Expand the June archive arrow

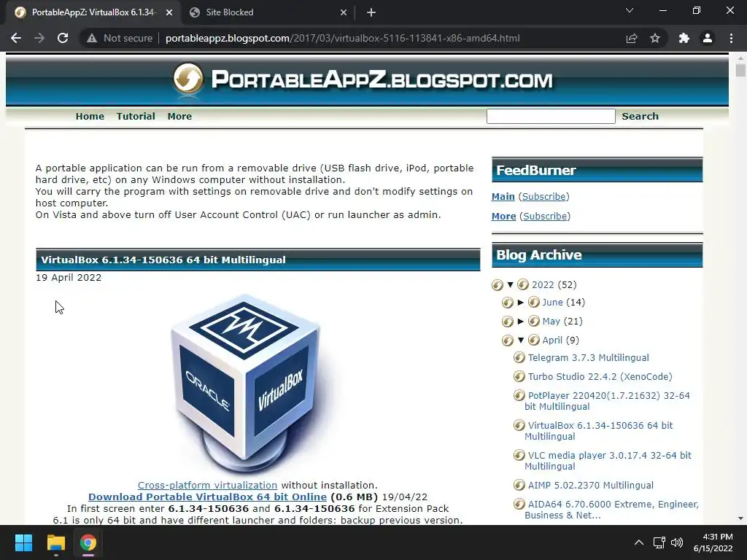(521, 303)
